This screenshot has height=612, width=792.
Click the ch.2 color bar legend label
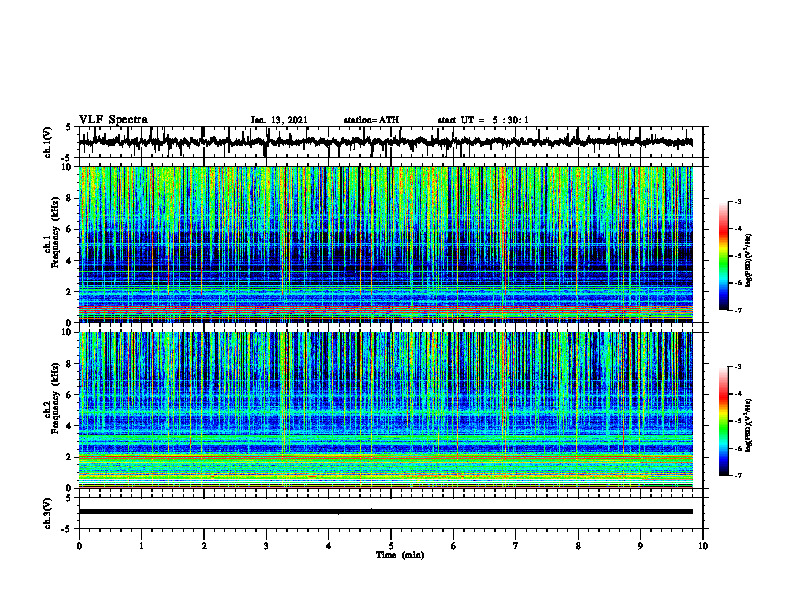pos(749,425)
